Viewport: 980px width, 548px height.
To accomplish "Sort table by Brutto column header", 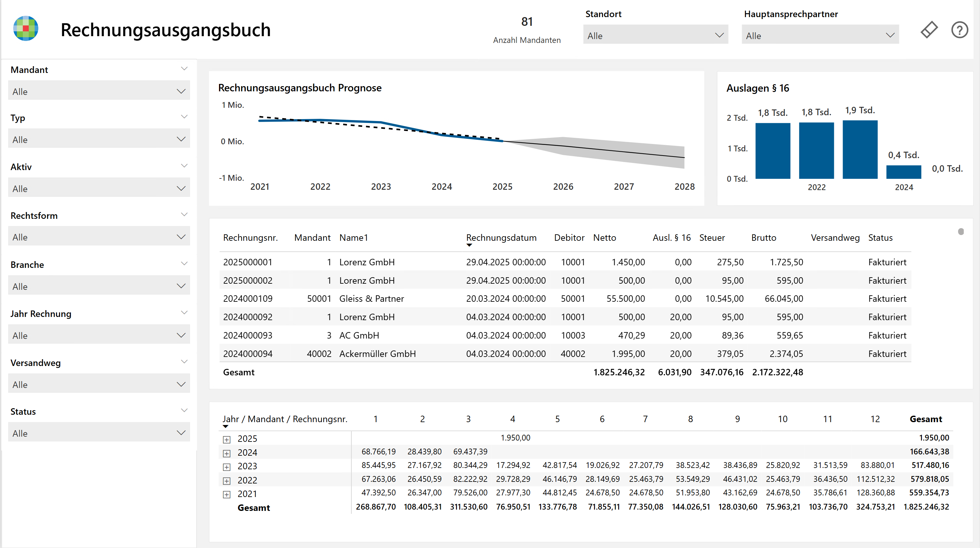I will pos(764,238).
